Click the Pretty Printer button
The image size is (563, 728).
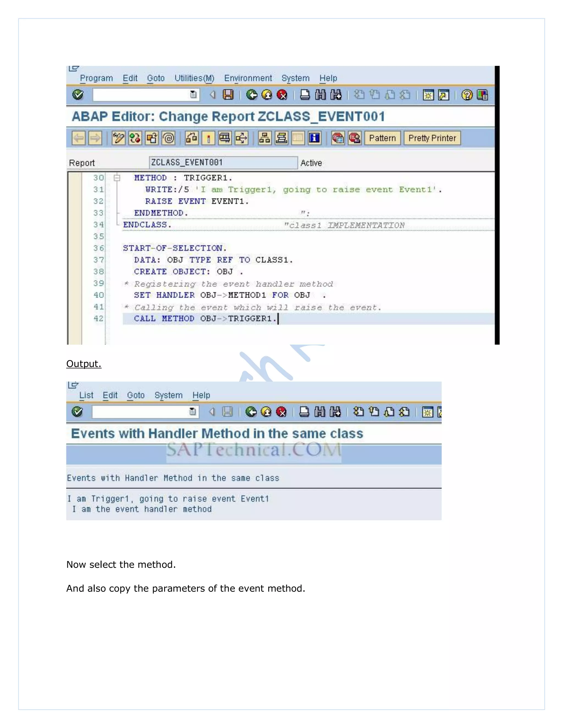pyautogui.click(x=432, y=138)
